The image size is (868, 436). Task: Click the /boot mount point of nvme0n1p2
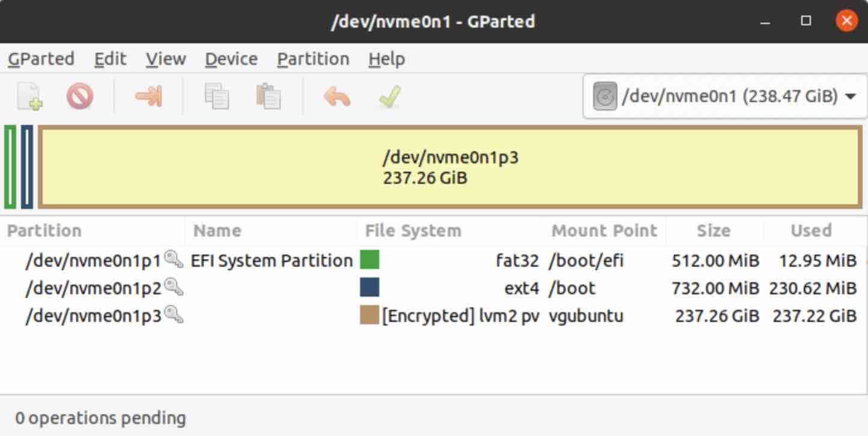pyautogui.click(x=572, y=288)
